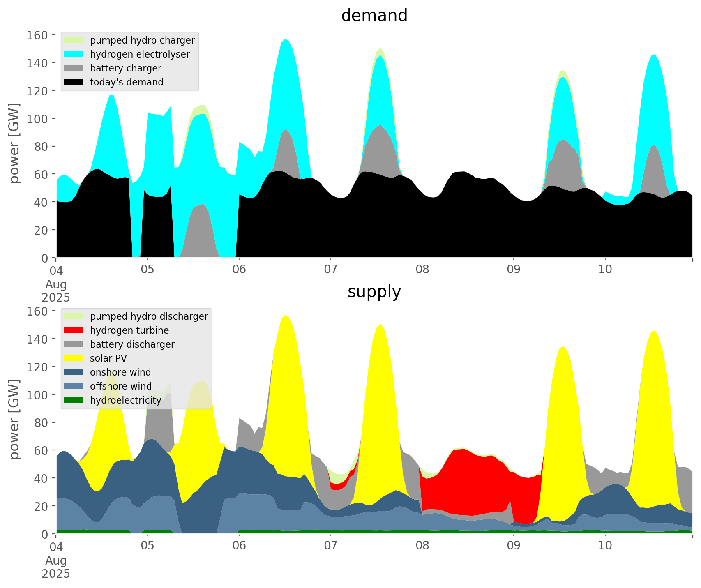Image resolution: width=701 pixels, height=588 pixels.
Task: Click the gray battery charger legend swatch
Action: point(74,68)
